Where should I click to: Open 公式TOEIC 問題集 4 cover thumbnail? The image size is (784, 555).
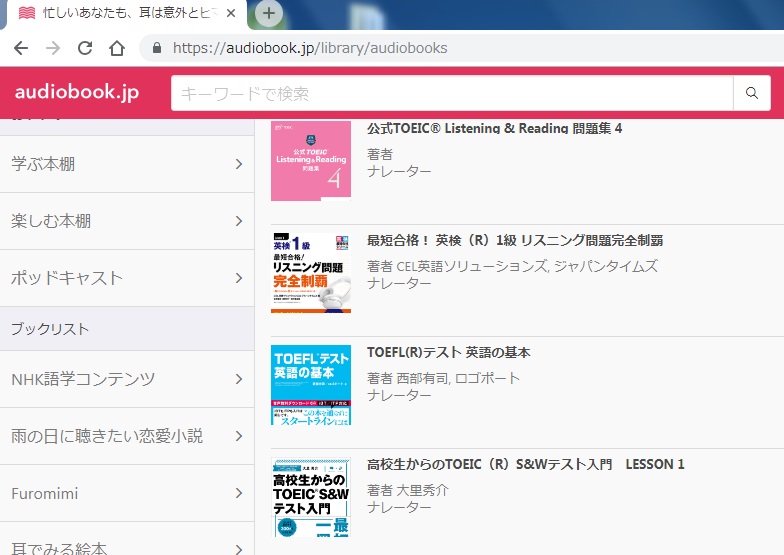point(311,160)
